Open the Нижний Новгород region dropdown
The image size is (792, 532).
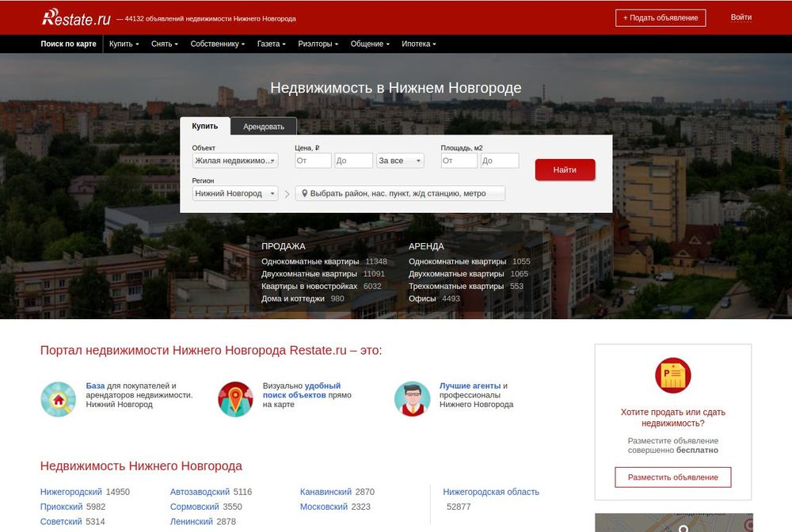[x=235, y=193]
